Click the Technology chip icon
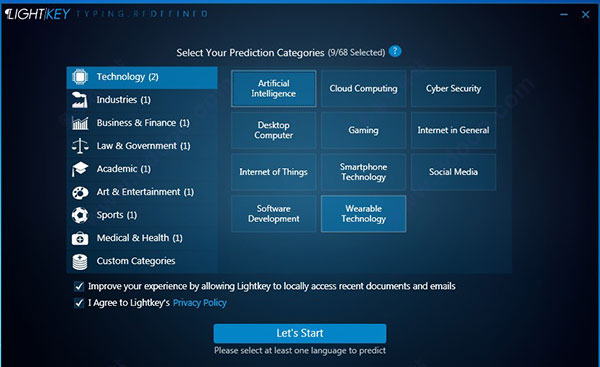Viewport: 600px width, 367px height. pyautogui.click(x=80, y=77)
